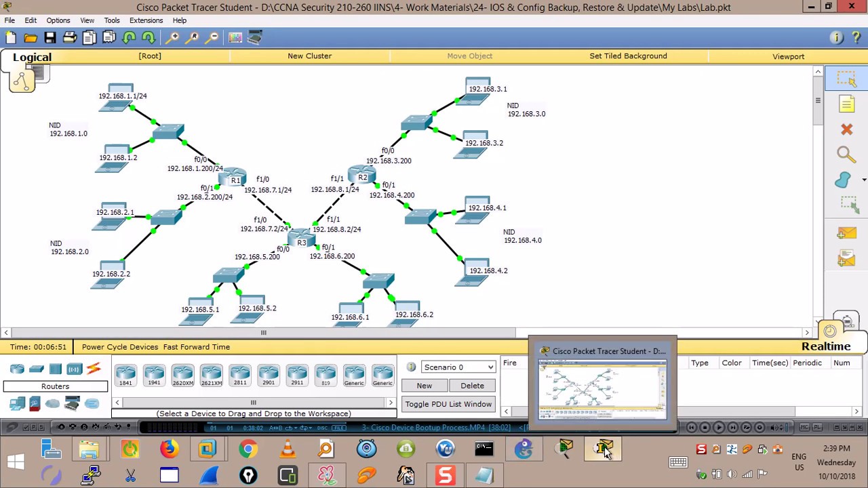Screen dimensions: 868x488
Task: Select the End Devices category icon
Action: click(x=17, y=404)
